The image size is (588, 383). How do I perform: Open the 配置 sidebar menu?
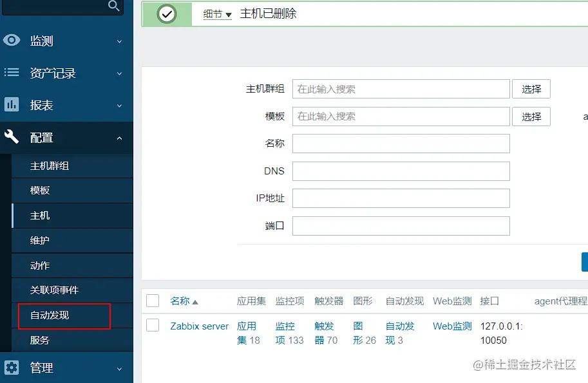pos(66,138)
